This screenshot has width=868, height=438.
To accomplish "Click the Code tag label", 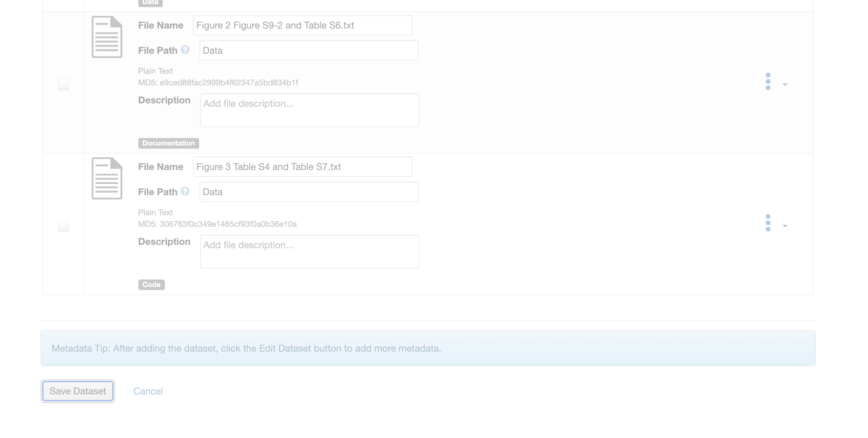I will click(x=151, y=285).
